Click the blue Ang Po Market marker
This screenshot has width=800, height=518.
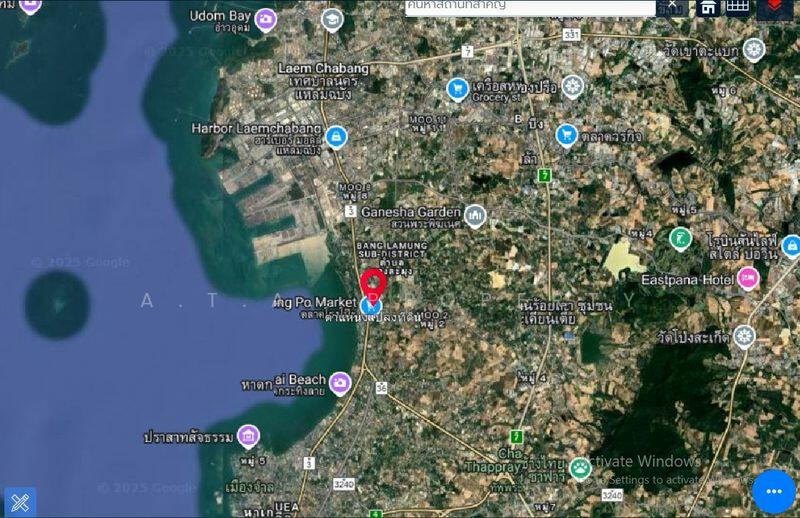(371, 303)
